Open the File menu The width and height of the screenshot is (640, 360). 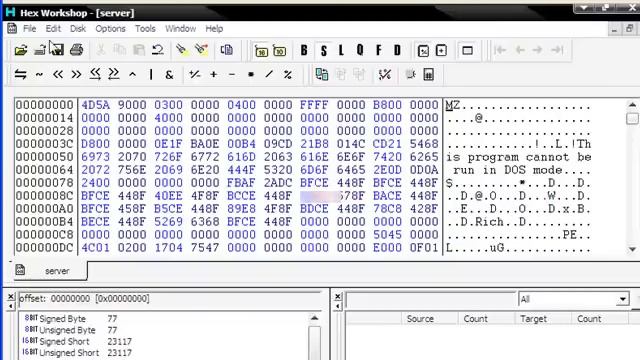[x=29, y=29]
